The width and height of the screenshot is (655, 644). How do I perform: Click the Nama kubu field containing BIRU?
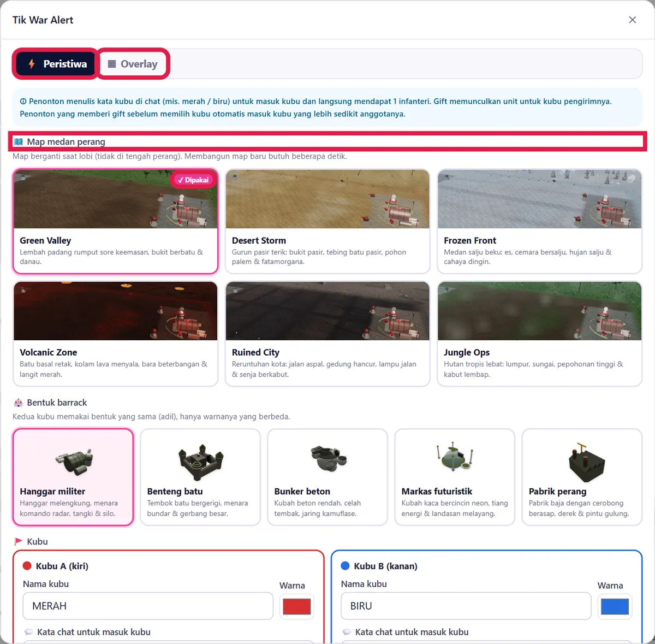pyautogui.click(x=466, y=606)
